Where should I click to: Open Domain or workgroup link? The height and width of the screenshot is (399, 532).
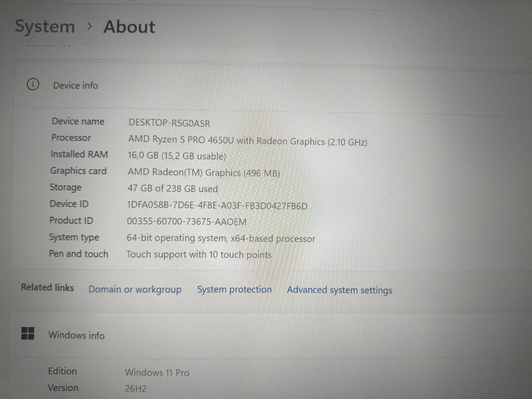[135, 289]
